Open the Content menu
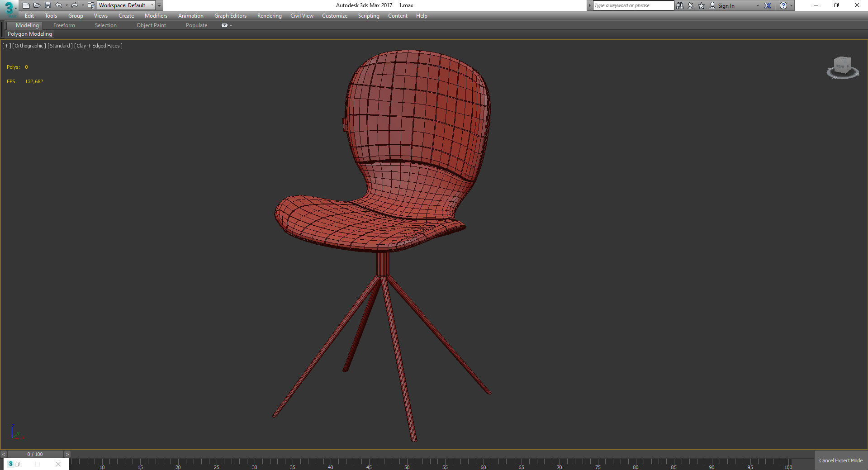This screenshot has width=868, height=470. point(398,16)
